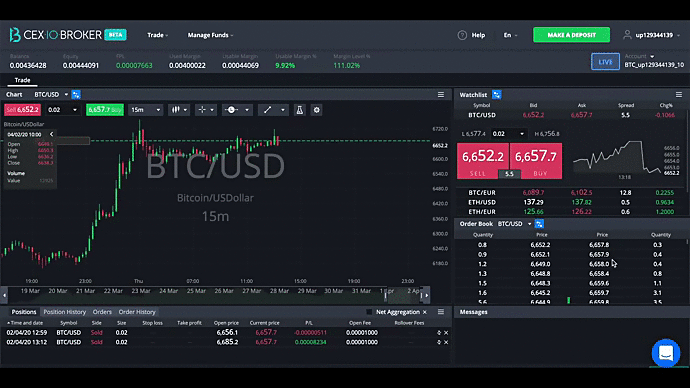Select the trend line drawing tool
Image resolution: width=690 pixels, height=388 pixels.
click(x=268, y=110)
